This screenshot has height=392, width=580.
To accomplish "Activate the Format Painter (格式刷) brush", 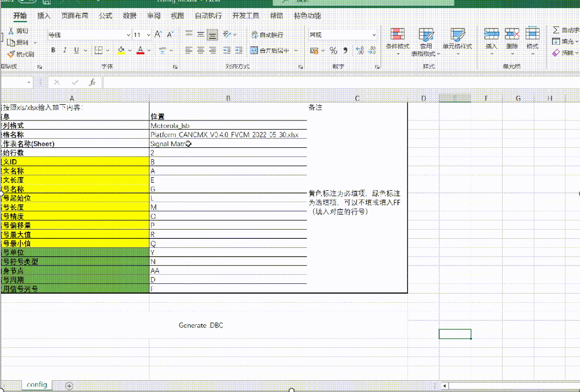I will (x=11, y=54).
